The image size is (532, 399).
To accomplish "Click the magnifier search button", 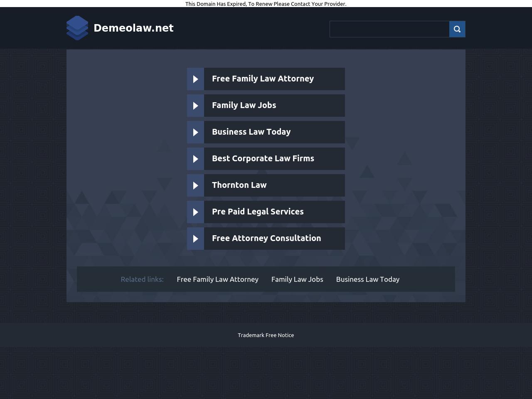I will click(x=457, y=29).
